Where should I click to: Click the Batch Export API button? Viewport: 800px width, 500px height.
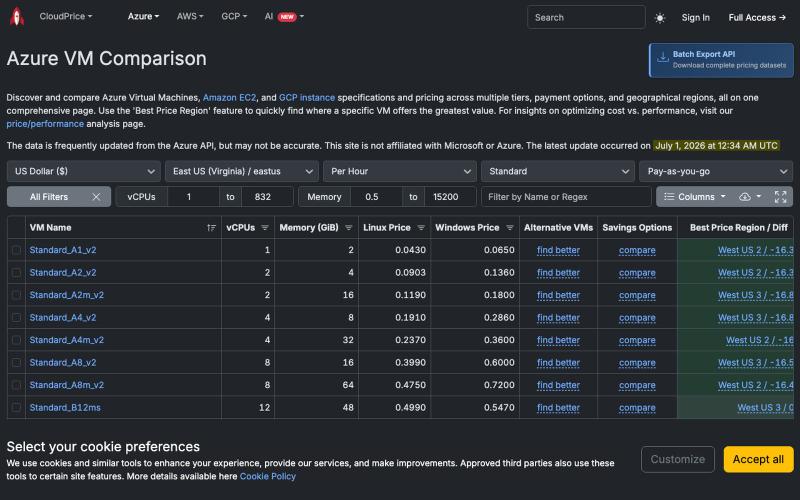coord(721,60)
